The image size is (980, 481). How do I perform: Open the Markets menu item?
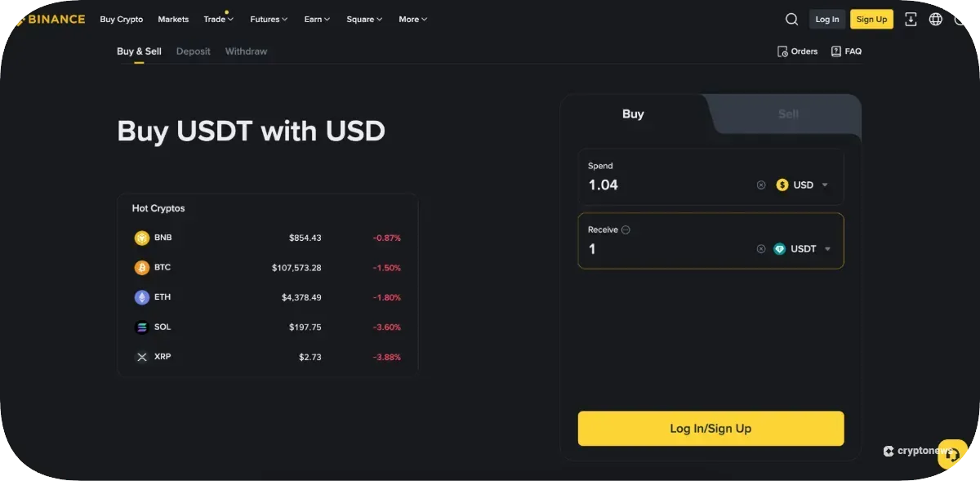173,19
